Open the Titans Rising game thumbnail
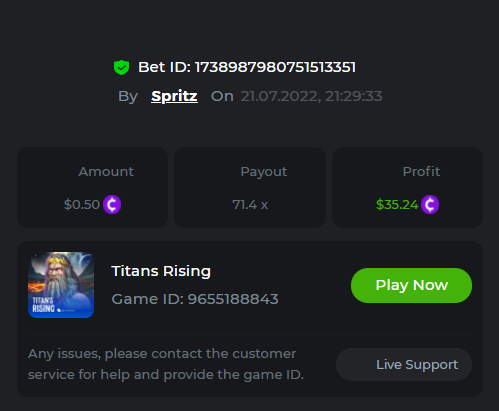This screenshot has width=499, height=411. 61,285
